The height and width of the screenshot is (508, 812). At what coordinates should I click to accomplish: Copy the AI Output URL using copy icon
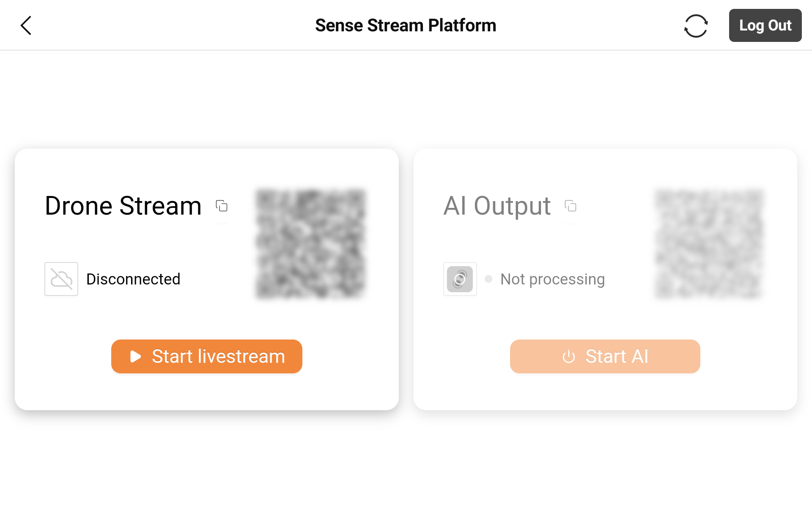[x=571, y=206]
